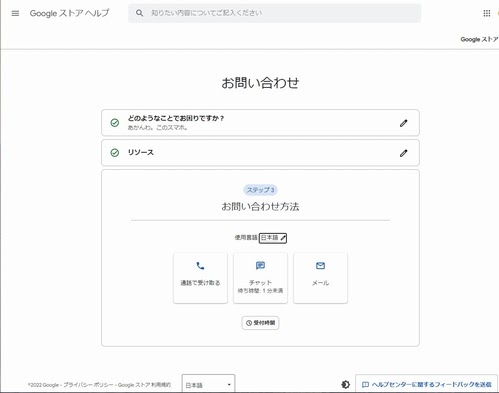Show 受付時間 business hours
Image resolution: width=499 pixels, height=393 pixels.
tap(260, 323)
